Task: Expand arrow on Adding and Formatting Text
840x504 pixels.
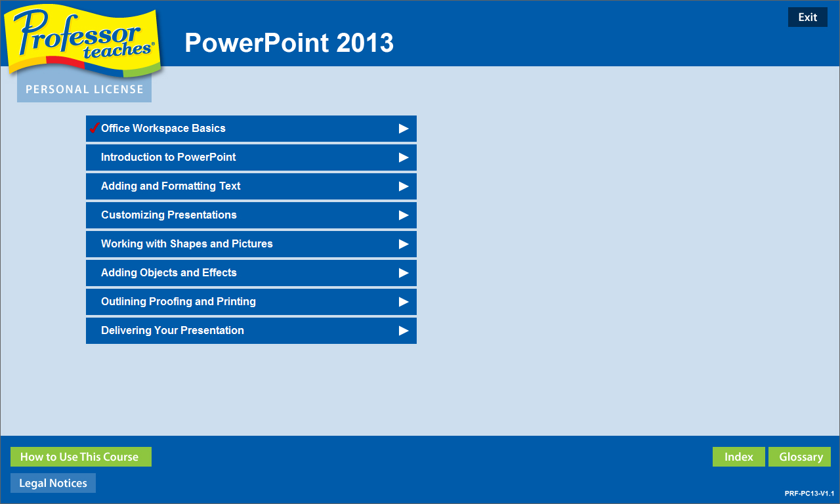Action: tap(404, 186)
